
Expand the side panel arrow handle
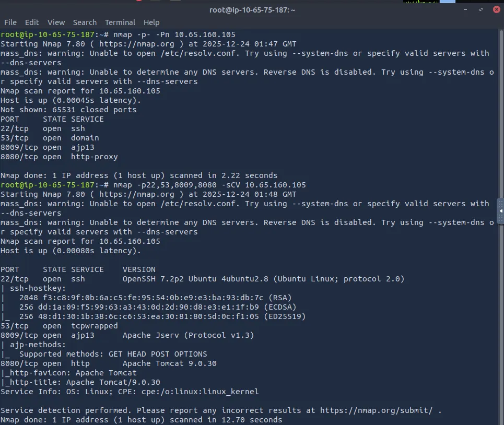pos(500,211)
